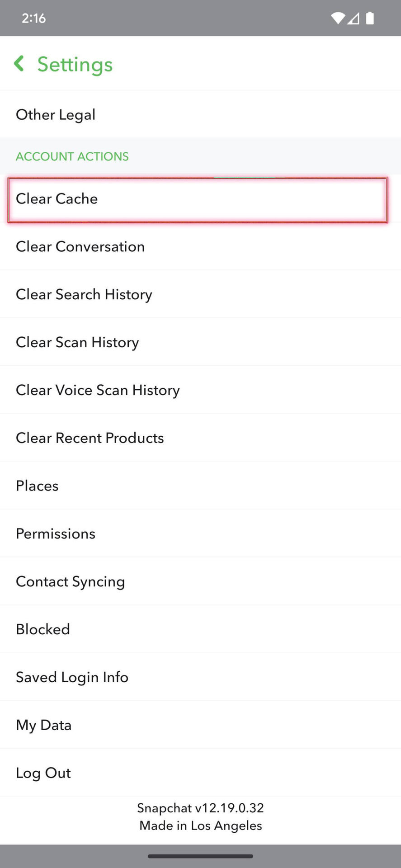The width and height of the screenshot is (401, 868).
Task: View the Blocked list
Action: tap(43, 629)
